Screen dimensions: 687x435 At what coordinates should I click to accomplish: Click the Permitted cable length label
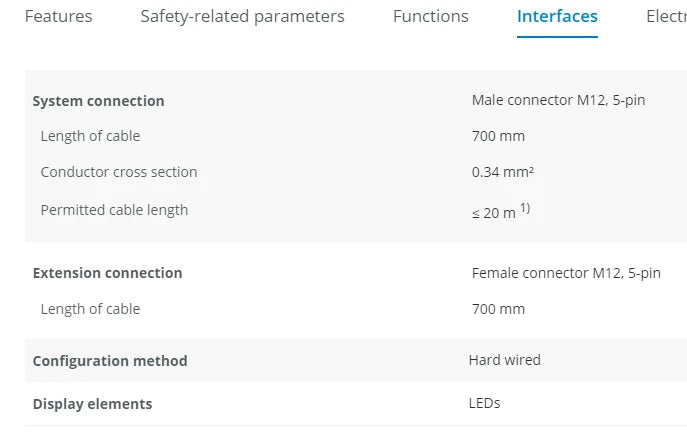tap(114, 210)
